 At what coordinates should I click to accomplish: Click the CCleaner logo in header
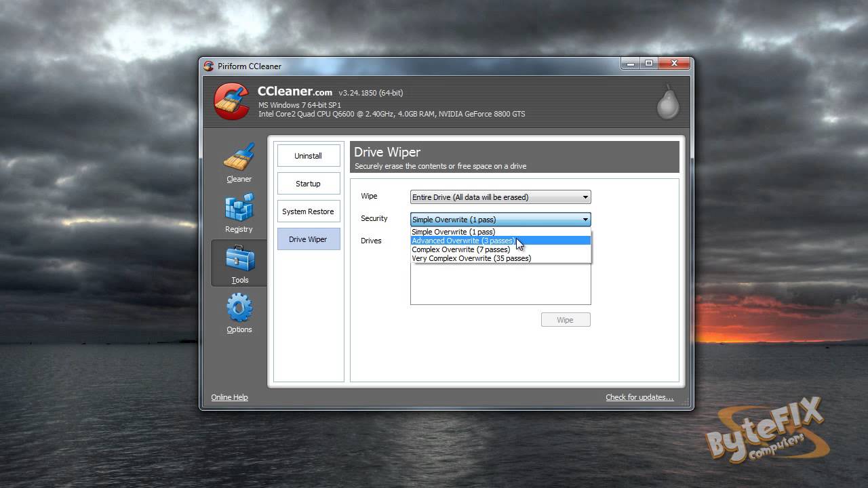[x=231, y=101]
